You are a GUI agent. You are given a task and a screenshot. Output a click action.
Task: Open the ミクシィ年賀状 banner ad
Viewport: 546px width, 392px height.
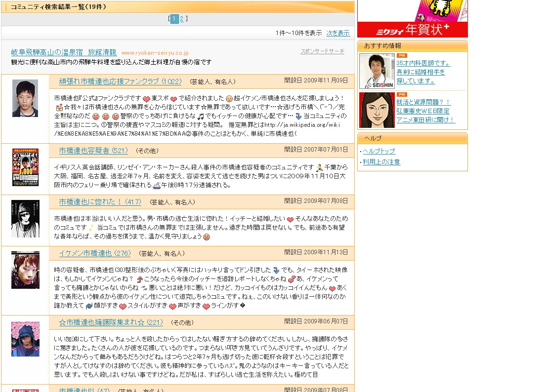tap(412, 18)
